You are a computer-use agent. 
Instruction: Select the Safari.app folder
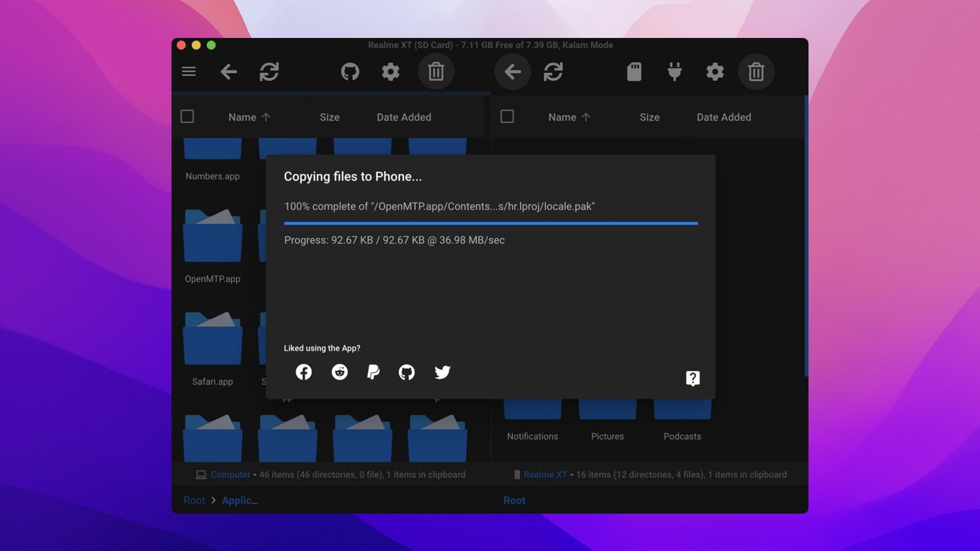click(213, 349)
